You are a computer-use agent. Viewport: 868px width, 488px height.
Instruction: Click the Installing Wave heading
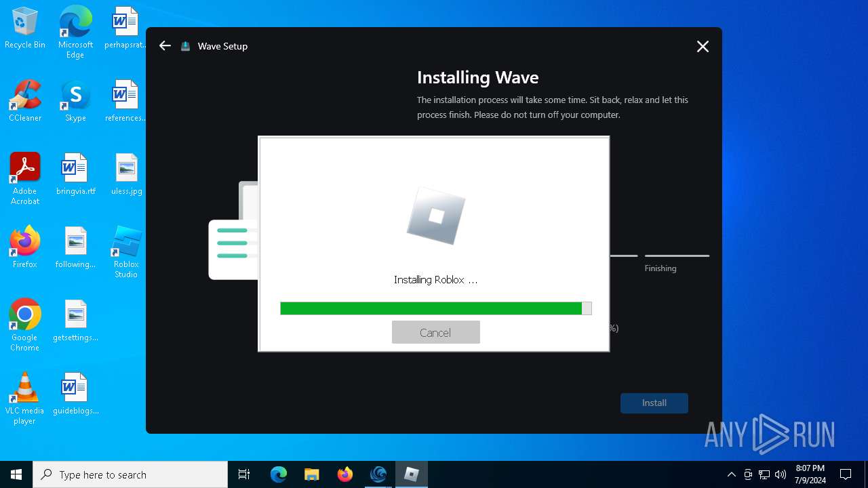(477, 77)
